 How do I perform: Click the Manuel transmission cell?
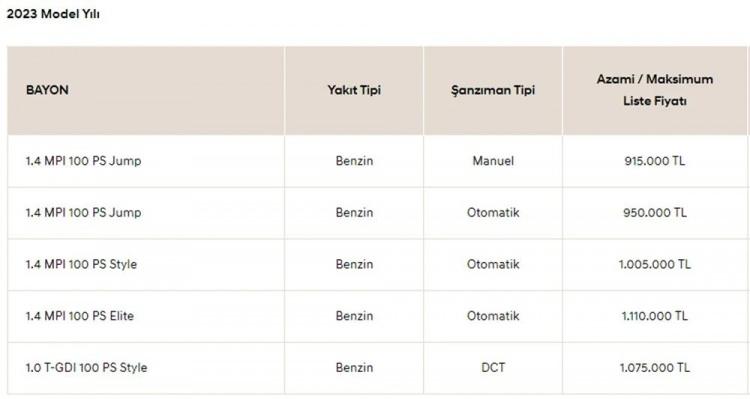(x=493, y=161)
